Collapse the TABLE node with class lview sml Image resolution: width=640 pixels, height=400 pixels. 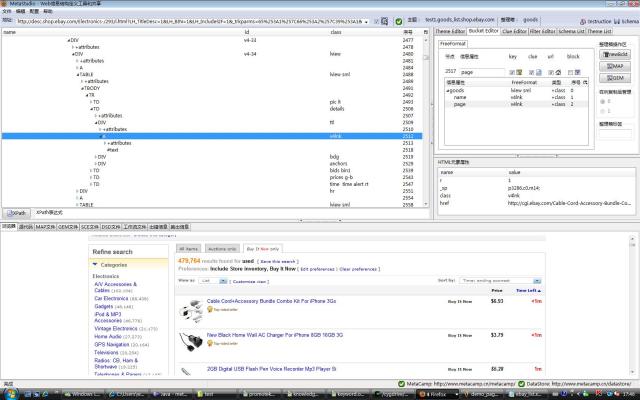78,75
